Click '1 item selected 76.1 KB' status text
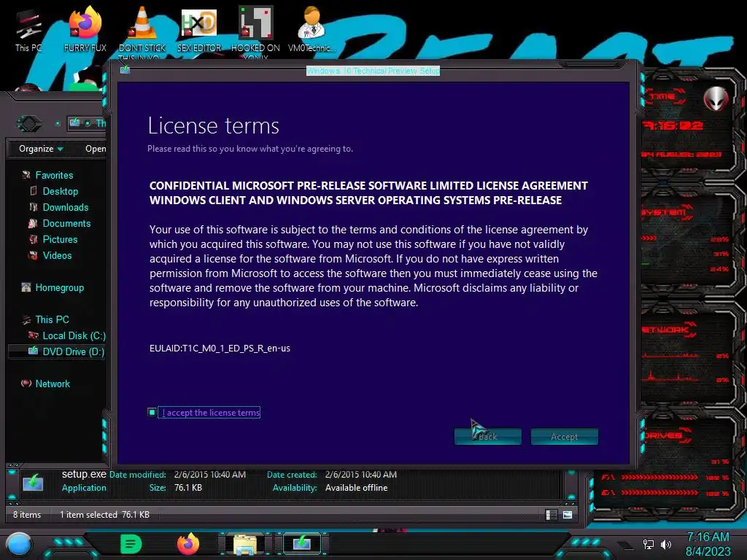The height and width of the screenshot is (560, 747). click(104, 515)
